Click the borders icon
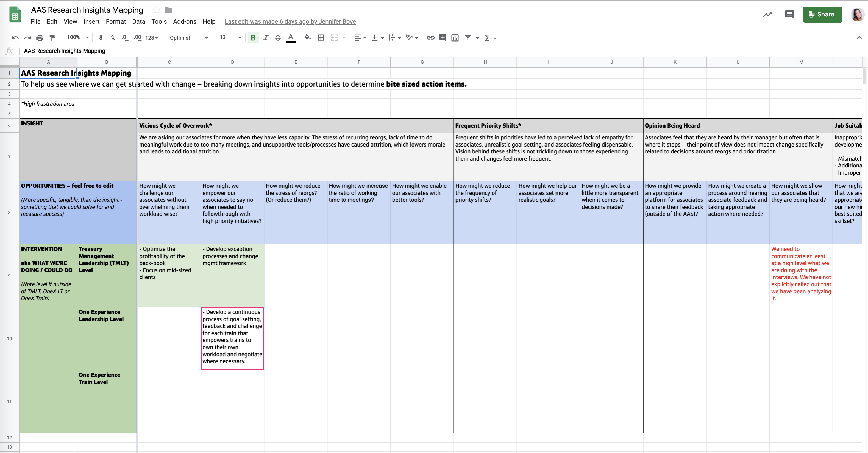The image size is (868, 453). tap(321, 38)
